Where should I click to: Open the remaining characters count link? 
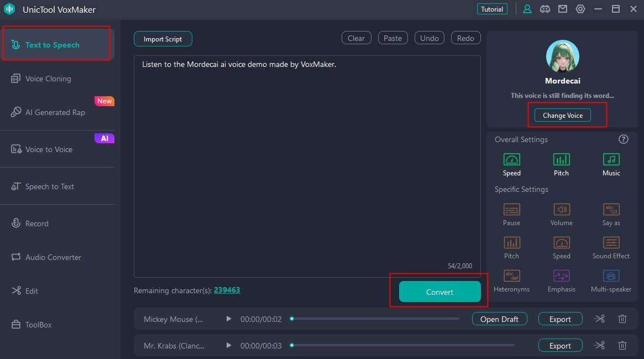[227, 290]
